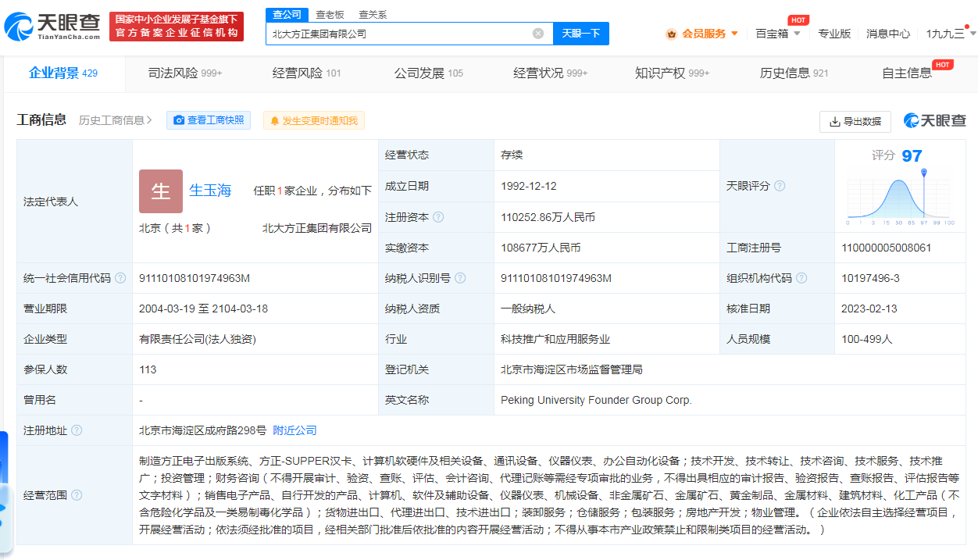Click the help icon beside 天眼评分
978x560 pixels.
pyautogui.click(x=779, y=186)
